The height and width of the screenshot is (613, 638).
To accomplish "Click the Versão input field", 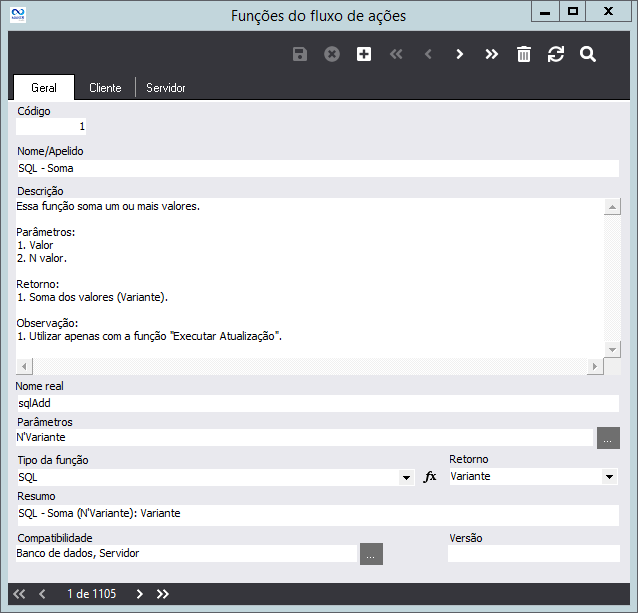I will [x=533, y=554].
